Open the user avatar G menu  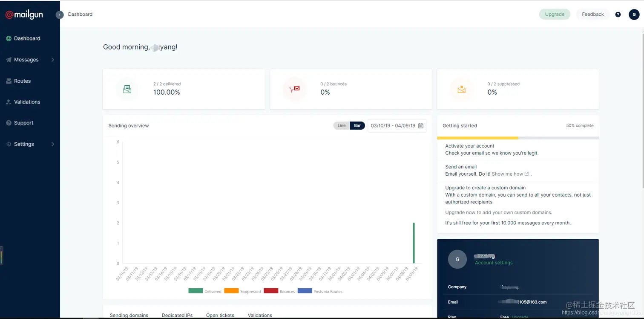pyautogui.click(x=634, y=14)
